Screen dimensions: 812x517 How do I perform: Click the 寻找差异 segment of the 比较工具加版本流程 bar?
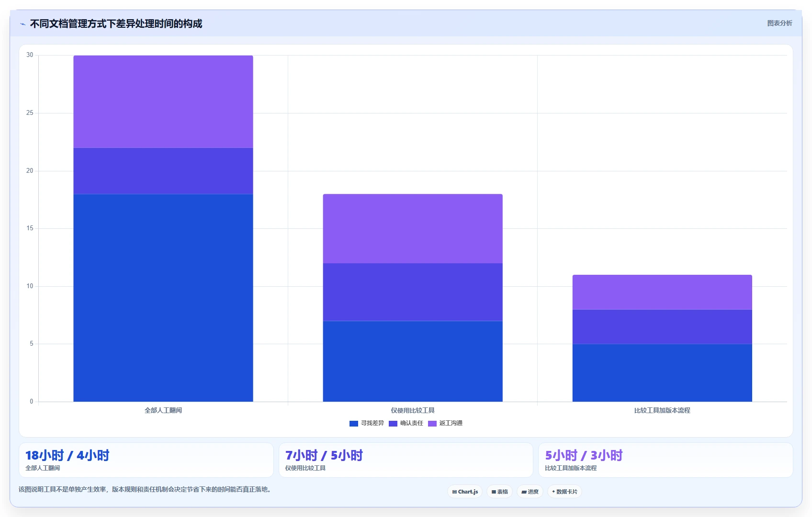pos(662,372)
